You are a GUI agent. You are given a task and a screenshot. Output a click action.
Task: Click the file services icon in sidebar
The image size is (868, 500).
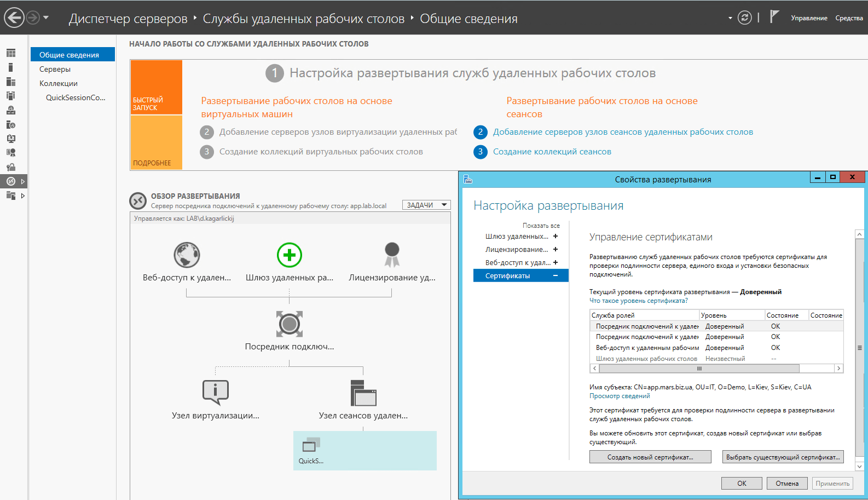pos(11,196)
